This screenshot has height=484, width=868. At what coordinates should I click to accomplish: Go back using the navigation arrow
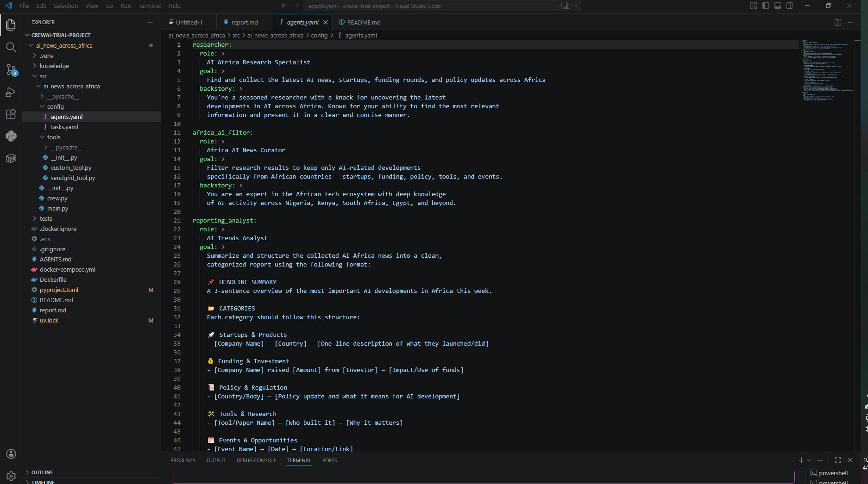click(284, 6)
